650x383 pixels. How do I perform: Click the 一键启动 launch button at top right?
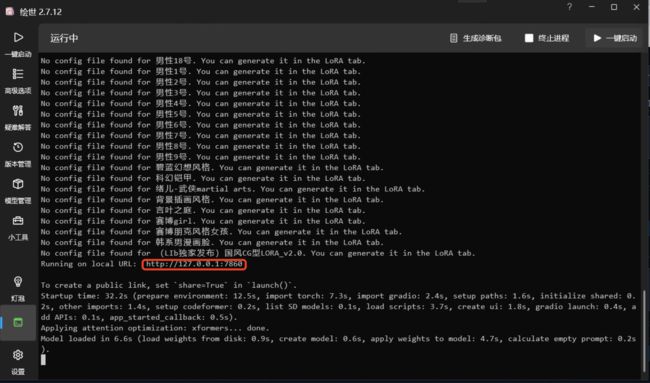(615, 38)
